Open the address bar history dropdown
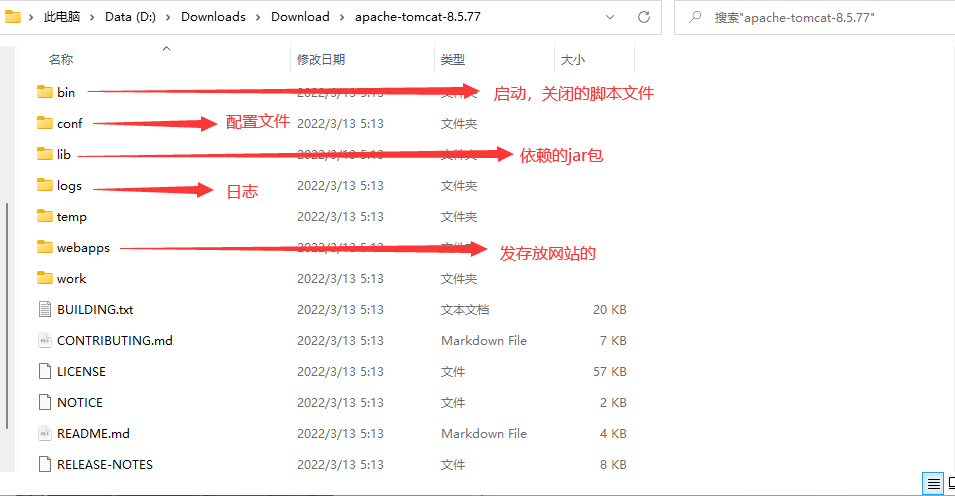The height and width of the screenshot is (496, 955). (x=610, y=17)
